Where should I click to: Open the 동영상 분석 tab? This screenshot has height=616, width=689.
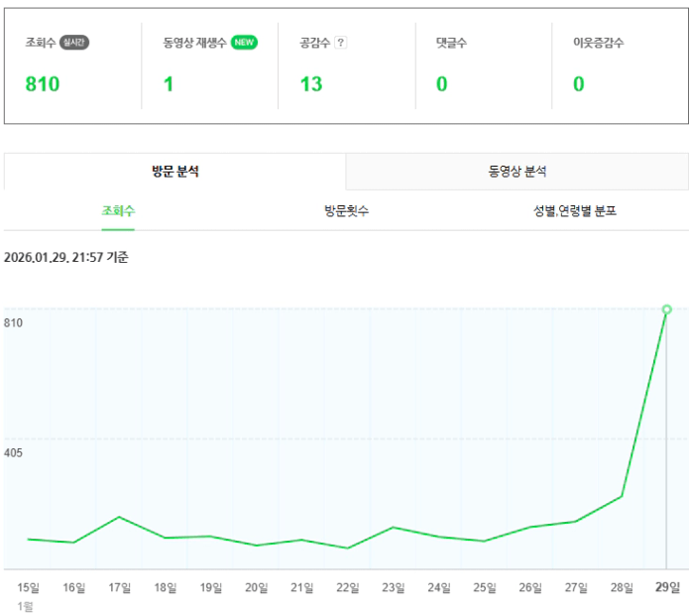tap(517, 172)
